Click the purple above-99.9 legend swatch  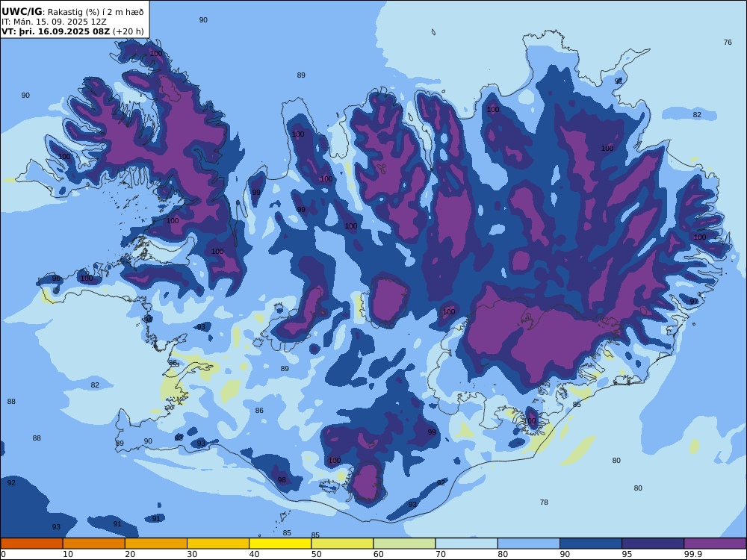[x=715, y=544]
